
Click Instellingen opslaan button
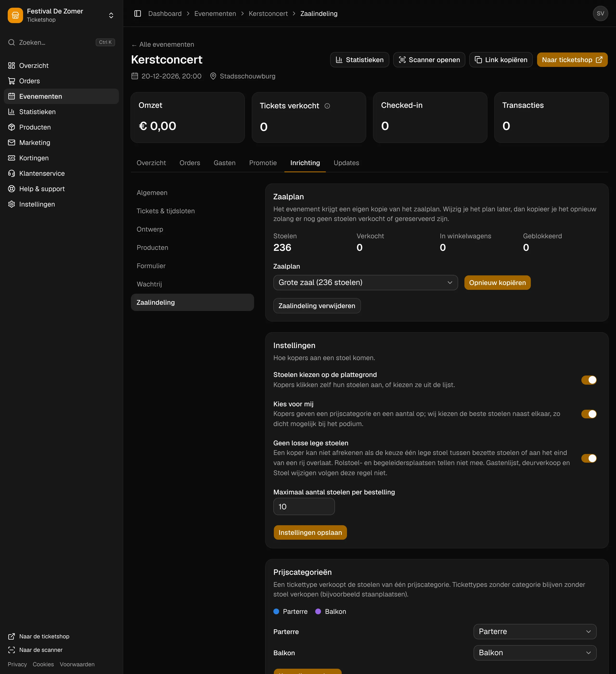[310, 532]
